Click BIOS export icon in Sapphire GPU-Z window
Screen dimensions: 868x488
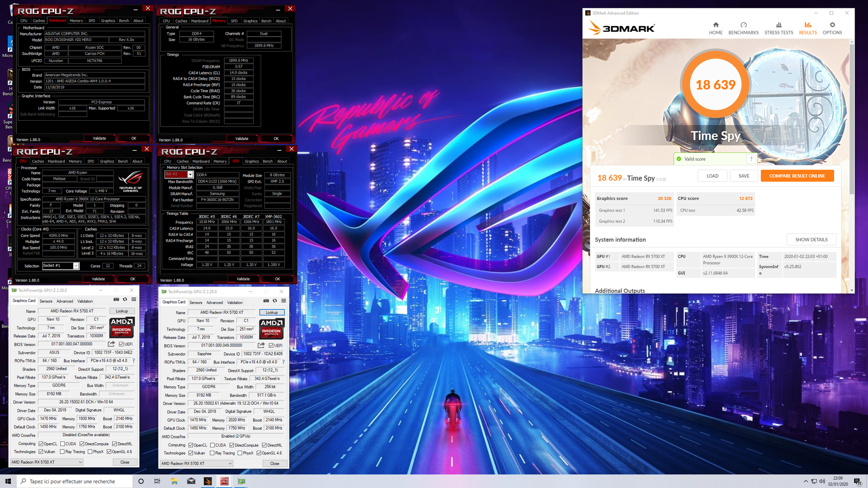pos(261,345)
